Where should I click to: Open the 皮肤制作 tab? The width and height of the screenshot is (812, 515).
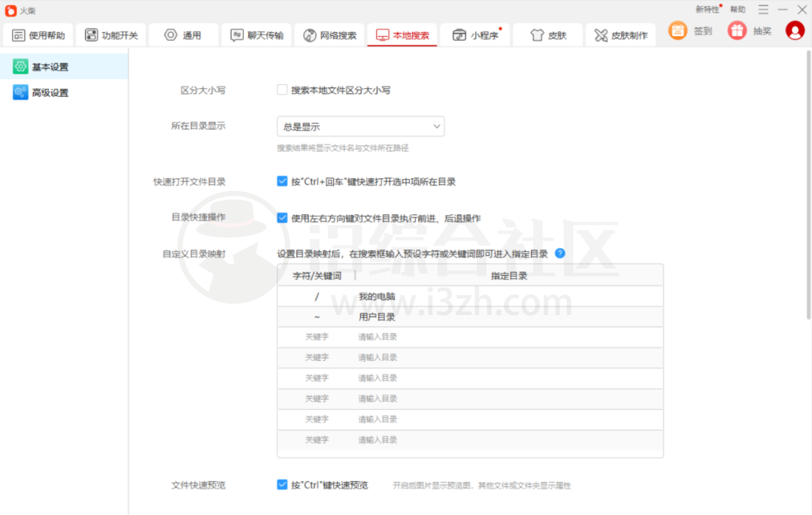pyautogui.click(x=621, y=35)
